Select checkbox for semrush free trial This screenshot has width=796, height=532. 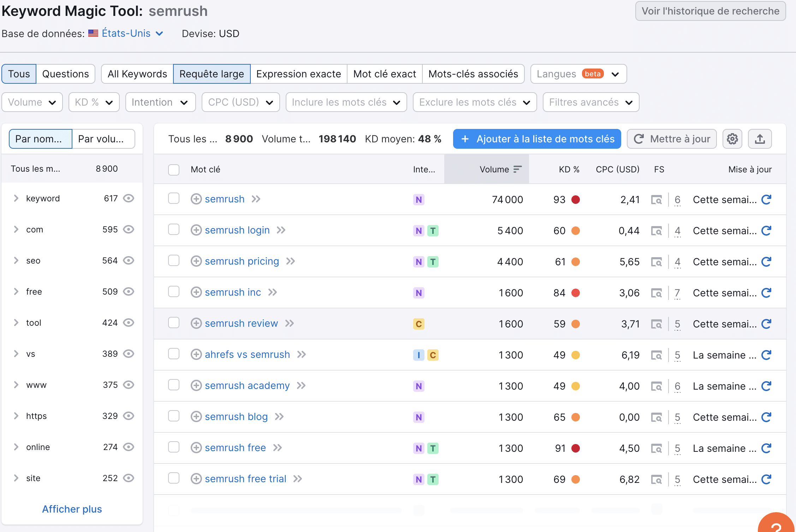click(x=174, y=478)
